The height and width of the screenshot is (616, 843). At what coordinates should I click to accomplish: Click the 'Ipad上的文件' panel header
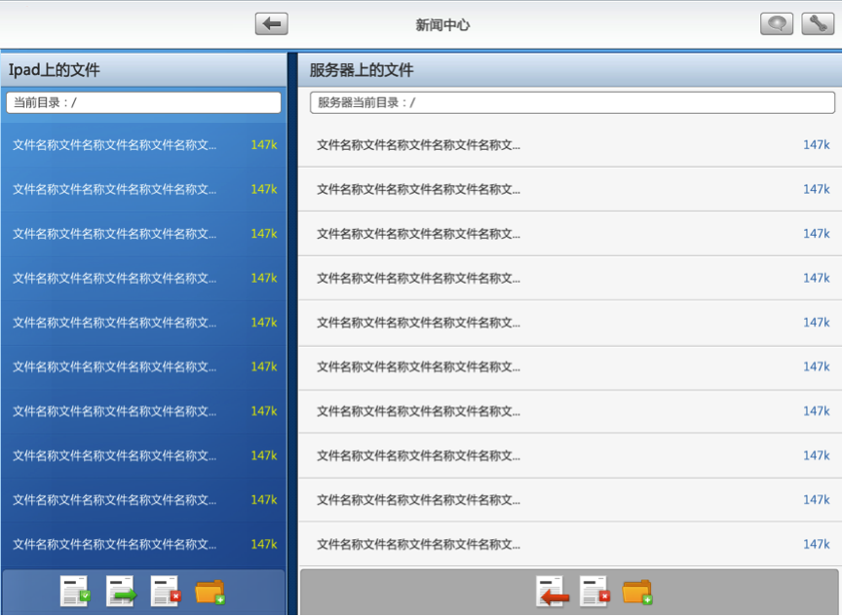pos(143,70)
